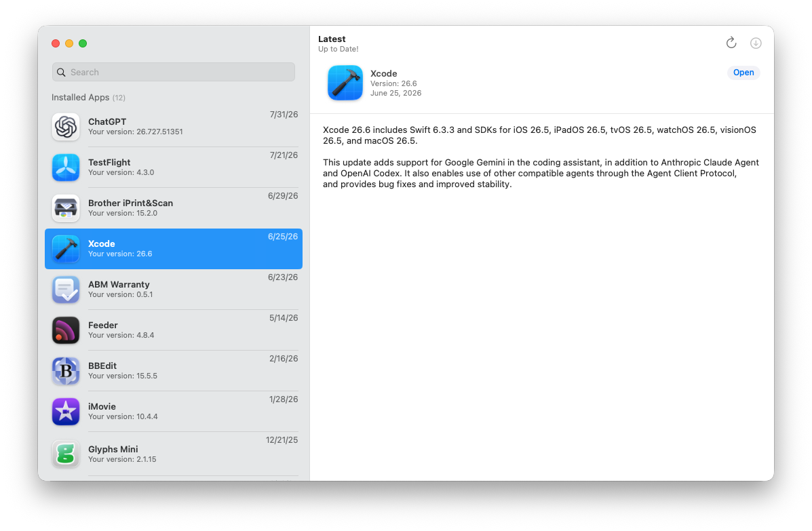
Task: Click the 6/23/26 date for ABM Warranty
Action: pyautogui.click(x=283, y=277)
